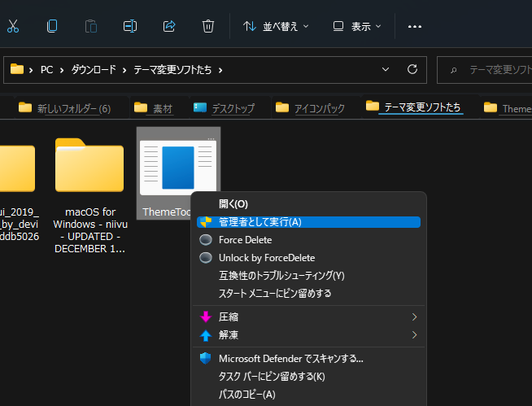532x406 pixels.
Task: Click the Copy icon in toolbar
Action: 52,26
